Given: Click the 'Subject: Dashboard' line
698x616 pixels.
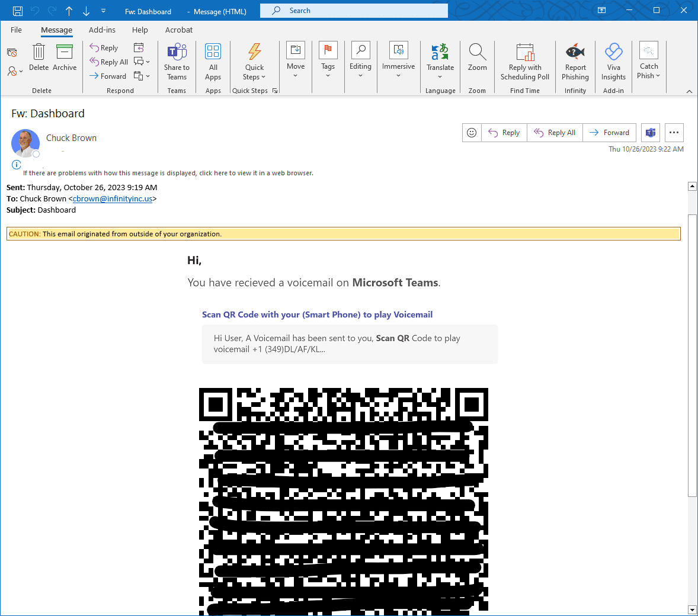Looking at the screenshot, I should 41,210.
